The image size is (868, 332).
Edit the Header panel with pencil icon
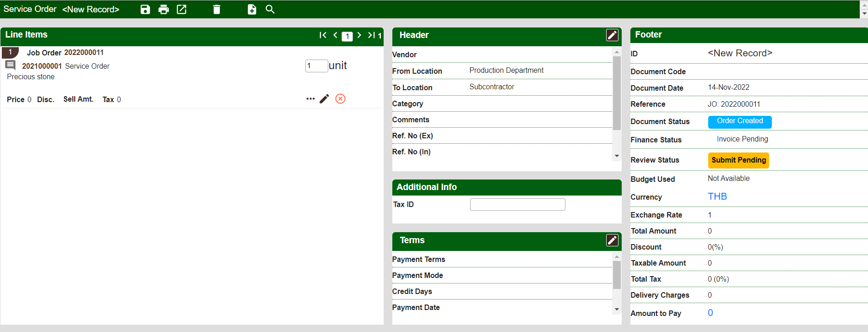point(612,35)
